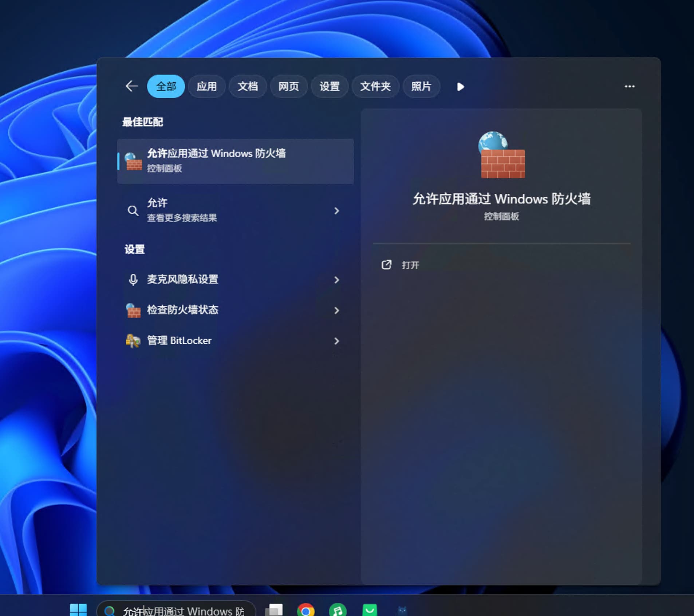This screenshot has width=694, height=616.
Task: Click the back arrow in the search panel
Action: coord(132,86)
